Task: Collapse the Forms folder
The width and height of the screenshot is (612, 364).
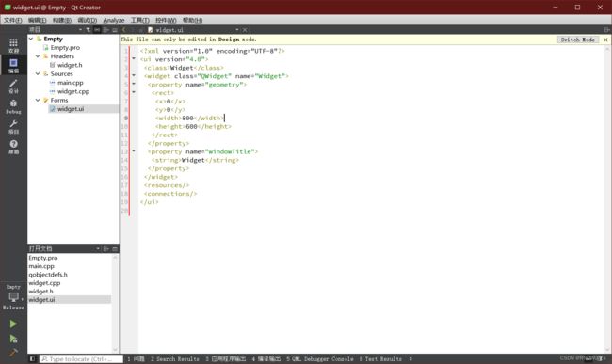Action: 38,100
